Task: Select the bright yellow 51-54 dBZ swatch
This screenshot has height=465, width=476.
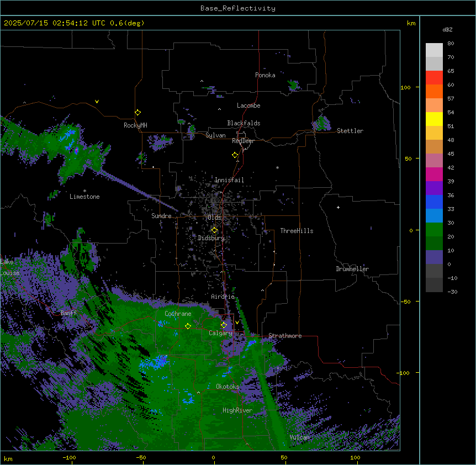Action: point(434,119)
